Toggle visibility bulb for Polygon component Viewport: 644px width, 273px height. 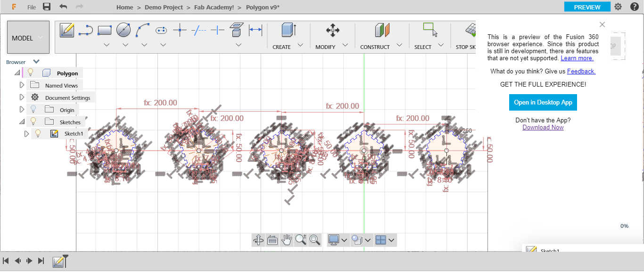(x=30, y=72)
